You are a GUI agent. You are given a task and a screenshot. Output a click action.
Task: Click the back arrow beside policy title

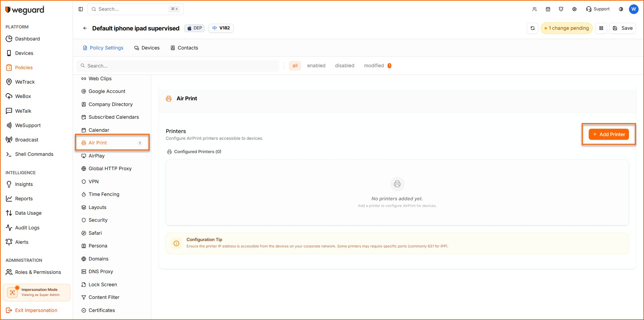[x=85, y=28]
